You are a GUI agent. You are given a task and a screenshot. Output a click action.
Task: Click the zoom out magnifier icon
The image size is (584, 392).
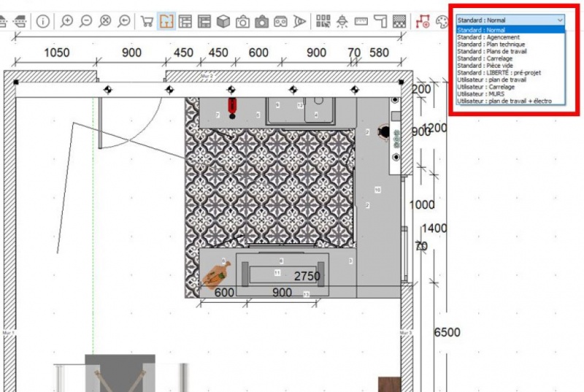pos(85,21)
